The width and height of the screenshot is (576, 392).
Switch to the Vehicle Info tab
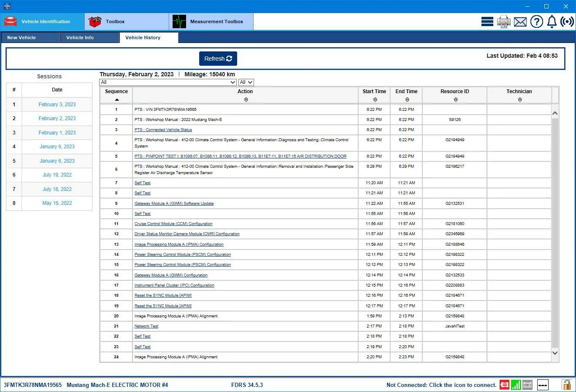pyautogui.click(x=89, y=38)
